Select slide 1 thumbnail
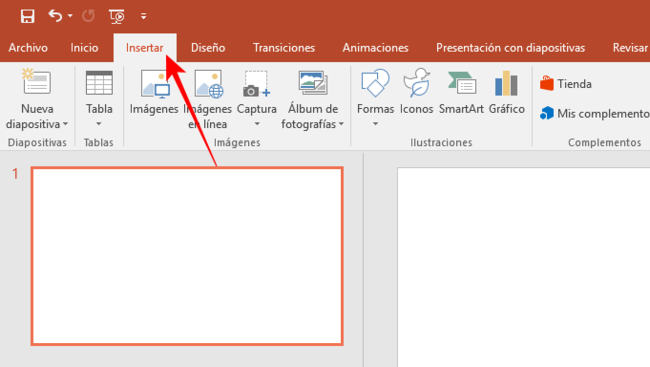Screen dimensions: 650x367 point(187,256)
